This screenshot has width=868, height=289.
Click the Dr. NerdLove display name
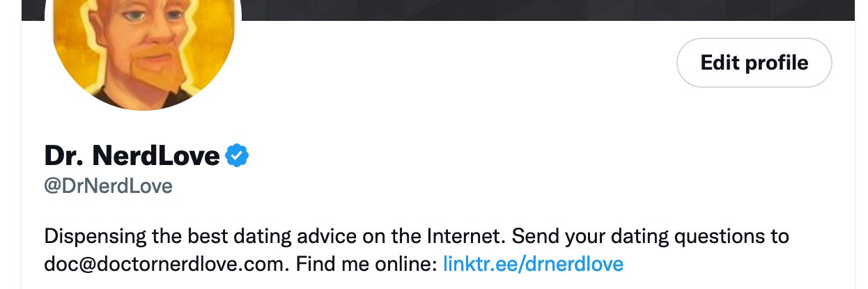[x=132, y=156]
